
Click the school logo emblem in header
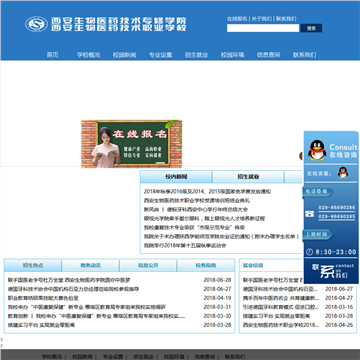(x=36, y=24)
